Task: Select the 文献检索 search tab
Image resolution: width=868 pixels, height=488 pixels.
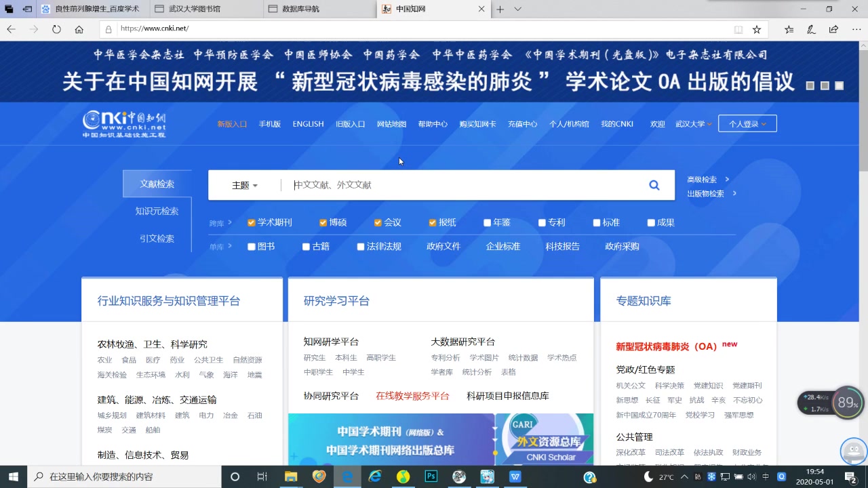Action: 157,184
